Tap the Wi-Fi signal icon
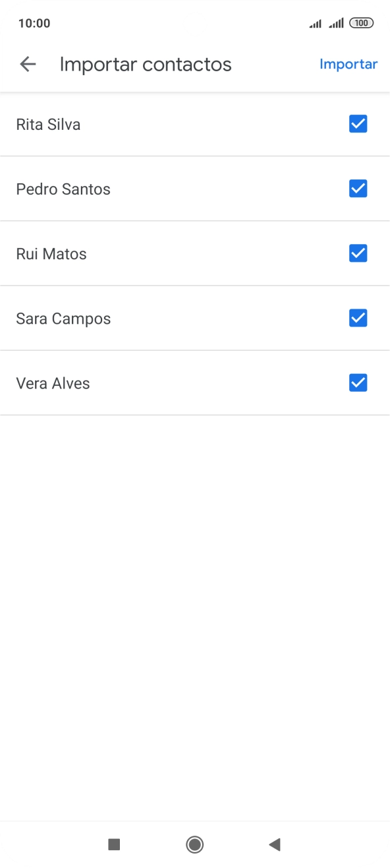The image size is (390, 868). coord(314,22)
